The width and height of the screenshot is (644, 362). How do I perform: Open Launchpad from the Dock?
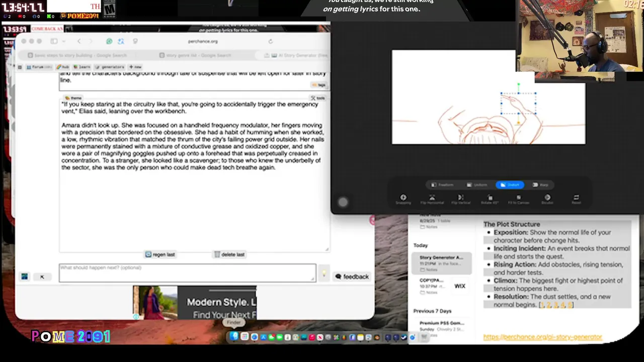tap(245, 337)
